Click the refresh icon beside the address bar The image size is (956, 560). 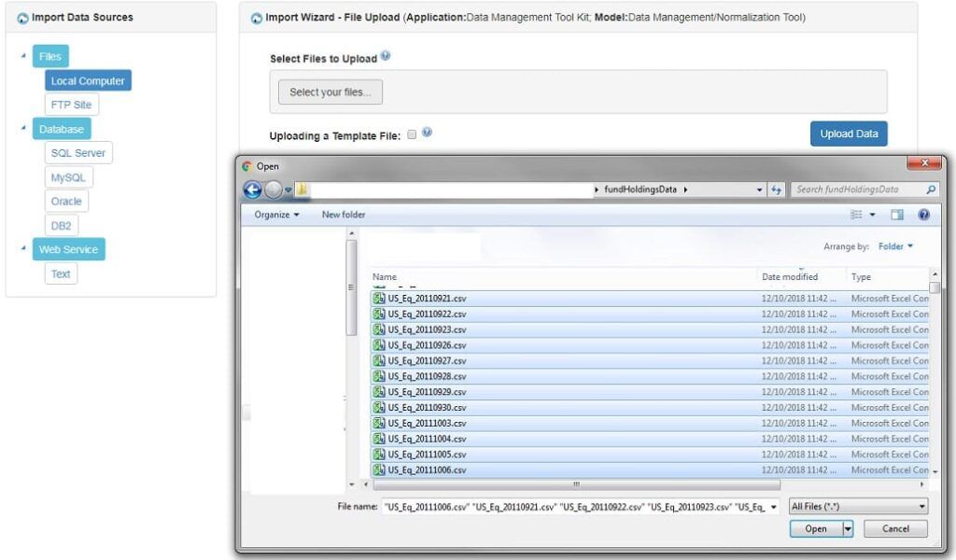(x=776, y=189)
